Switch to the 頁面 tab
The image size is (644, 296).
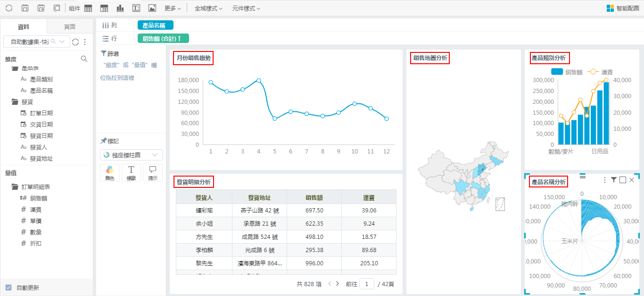[69, 27]
